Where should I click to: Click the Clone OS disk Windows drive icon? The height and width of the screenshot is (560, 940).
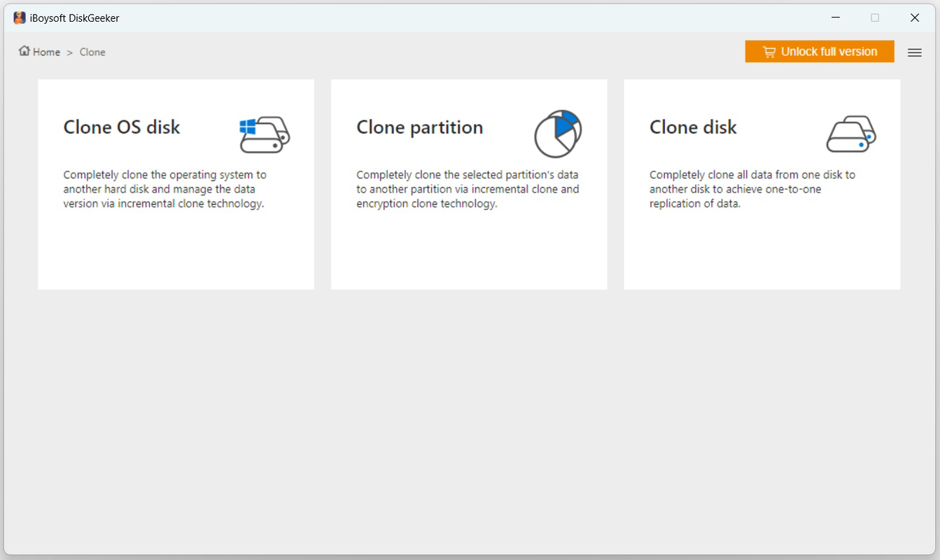265,134
